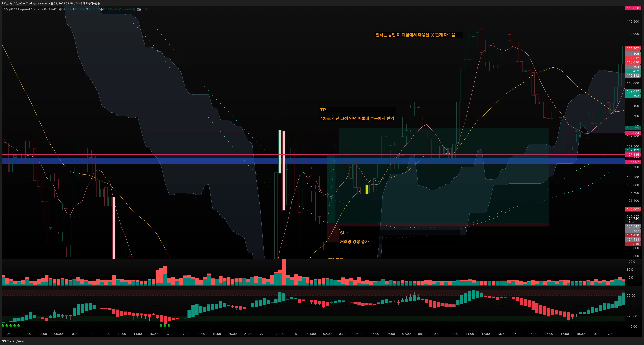Select the orange 'SL' annotation label
This screenshot has width=644, height=345.
point(342,233)
